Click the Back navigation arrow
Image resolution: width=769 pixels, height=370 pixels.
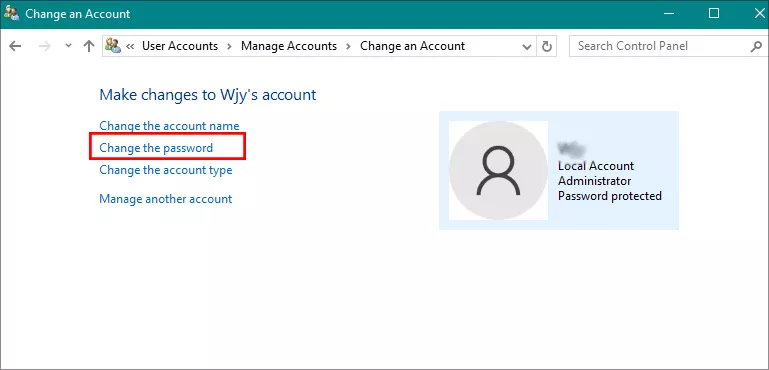click(x=15, y=46)
